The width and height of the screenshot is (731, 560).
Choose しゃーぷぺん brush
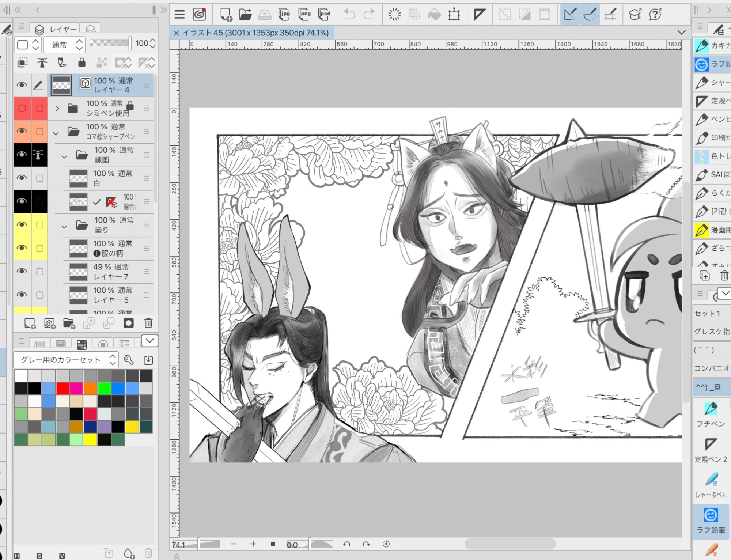tap(711, 485)
